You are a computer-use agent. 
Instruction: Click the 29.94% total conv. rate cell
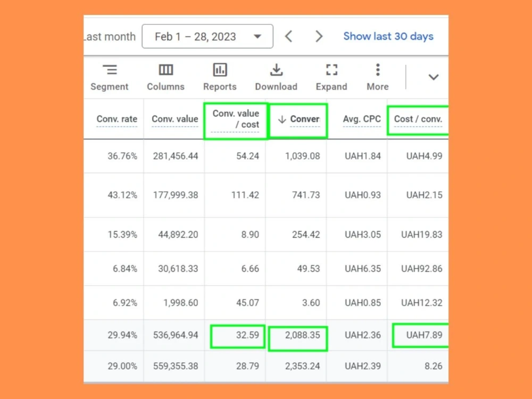tap(122, 335)
